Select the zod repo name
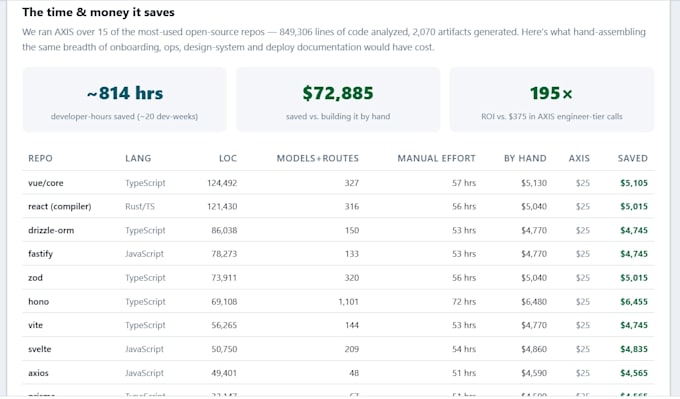 pos(36,278)
